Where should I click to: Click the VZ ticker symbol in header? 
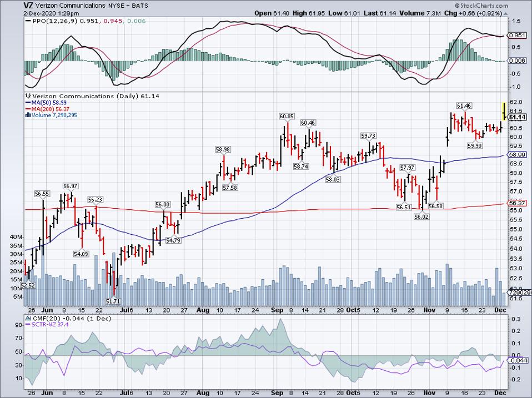(28, 6)
